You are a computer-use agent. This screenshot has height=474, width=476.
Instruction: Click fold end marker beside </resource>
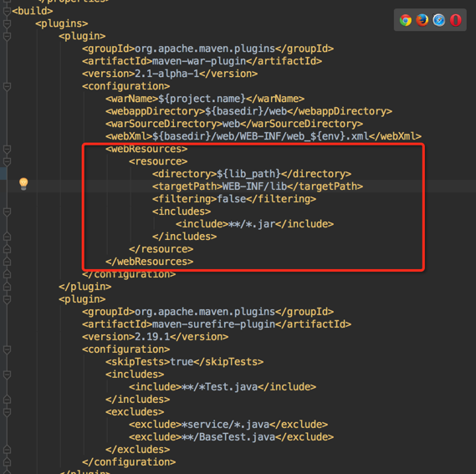[x=7, y=249]
